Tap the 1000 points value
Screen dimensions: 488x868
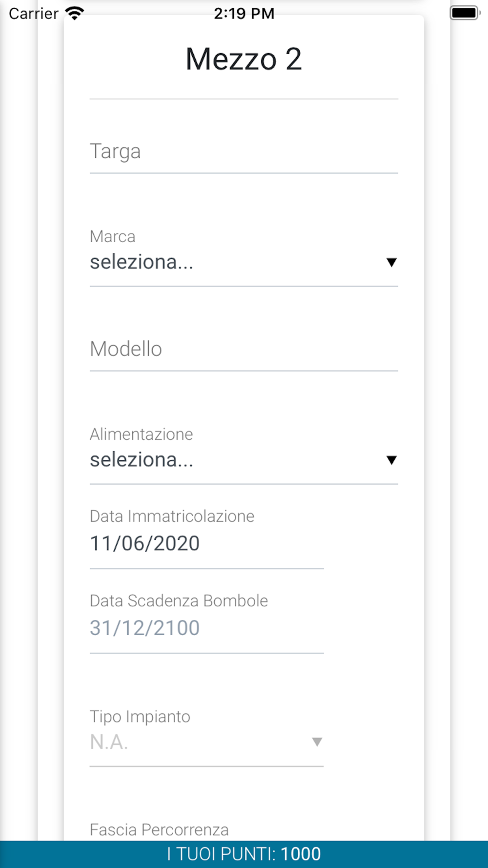(x=301, y=854)
